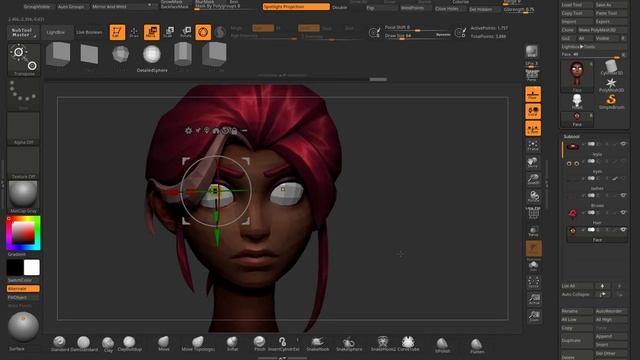
Task: Click the Duplicate subtool button
Action: click(x=577, y=340)
